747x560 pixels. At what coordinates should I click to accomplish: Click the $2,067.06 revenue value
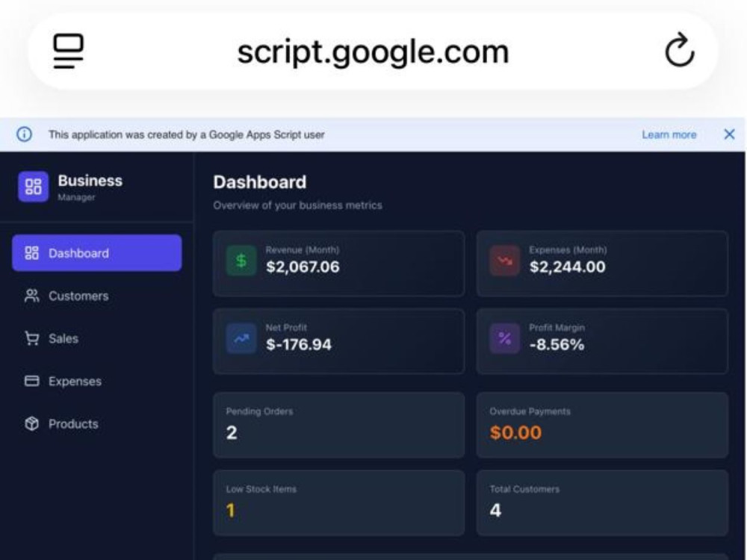click(x=303, y=267)
